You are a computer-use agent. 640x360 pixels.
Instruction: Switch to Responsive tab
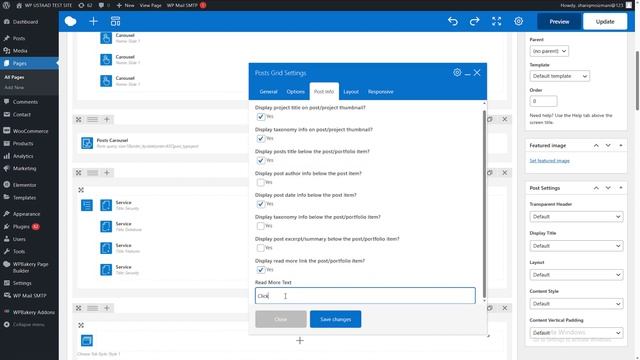380,92
